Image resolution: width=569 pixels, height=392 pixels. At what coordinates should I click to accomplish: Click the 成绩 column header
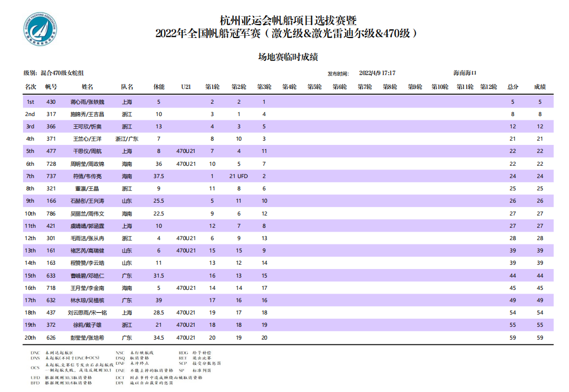[x=540, y=87]
